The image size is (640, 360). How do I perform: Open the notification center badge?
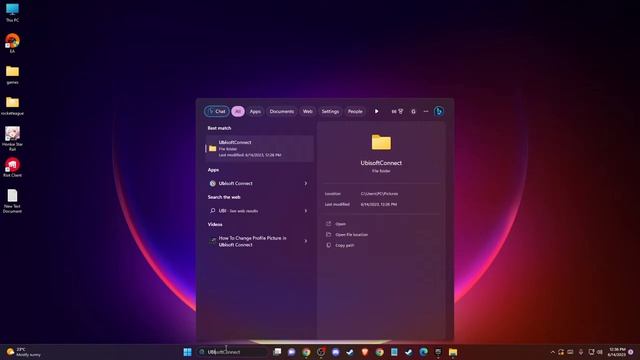(x=631, y=352)
